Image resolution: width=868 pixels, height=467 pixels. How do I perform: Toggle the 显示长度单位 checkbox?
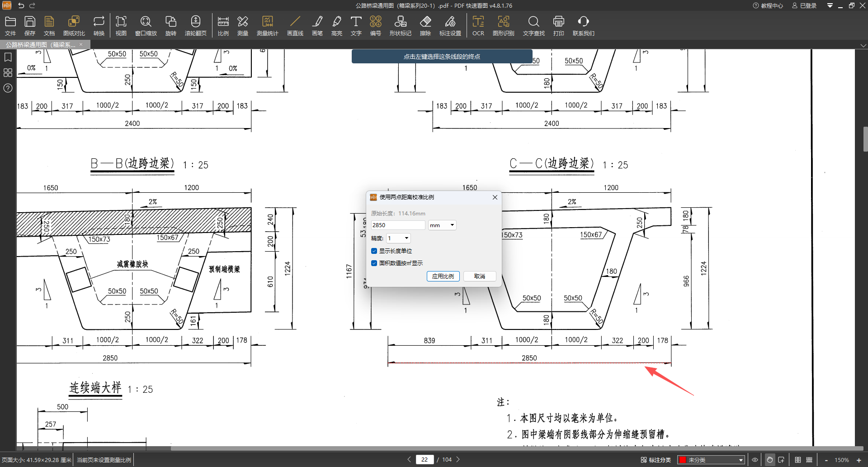click(374, 251)
